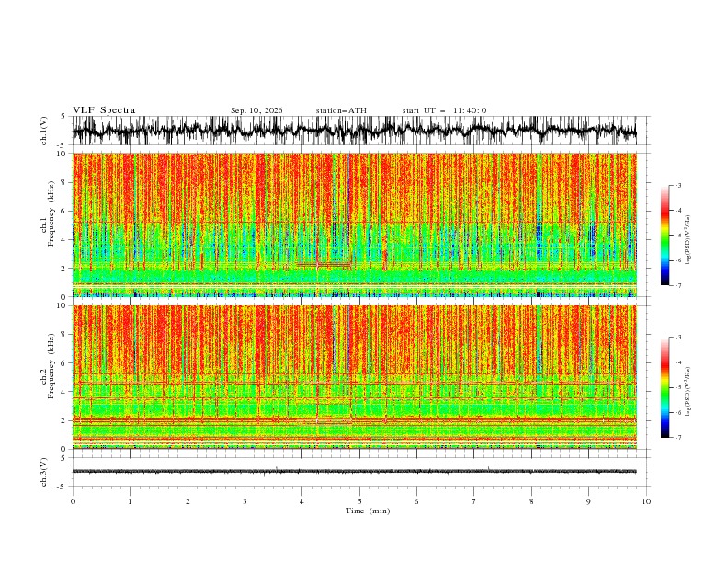Click the Time (min) axis label
This screenshot has height=563, width=728.
368,511
